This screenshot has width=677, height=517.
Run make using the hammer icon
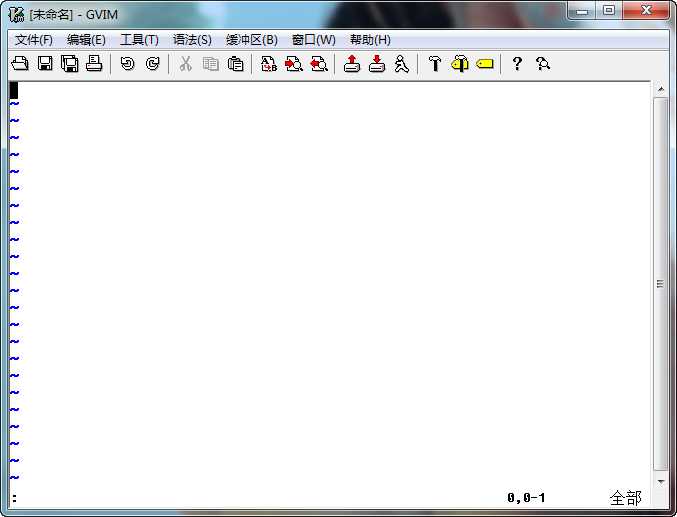pyautogui.click(x=435, y=64)
